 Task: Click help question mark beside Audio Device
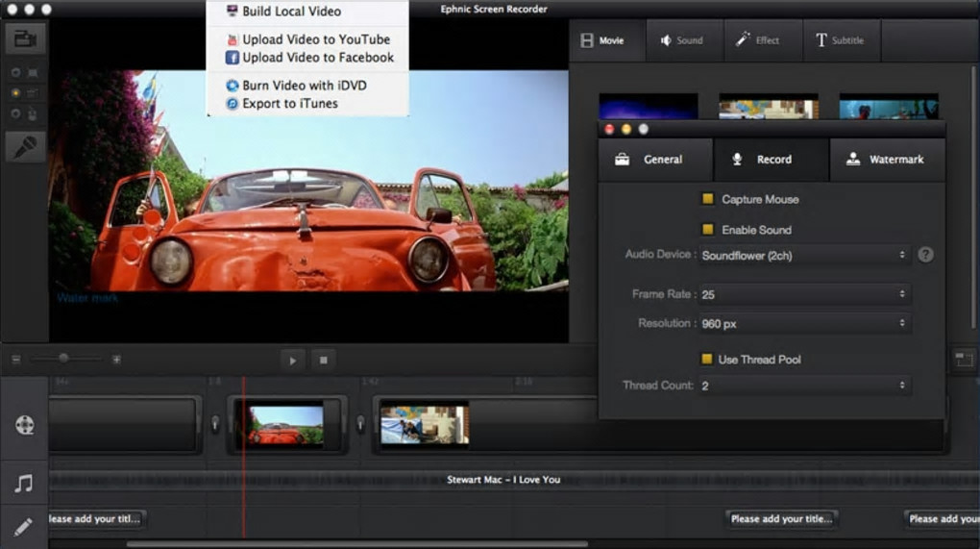click(925, 255)
